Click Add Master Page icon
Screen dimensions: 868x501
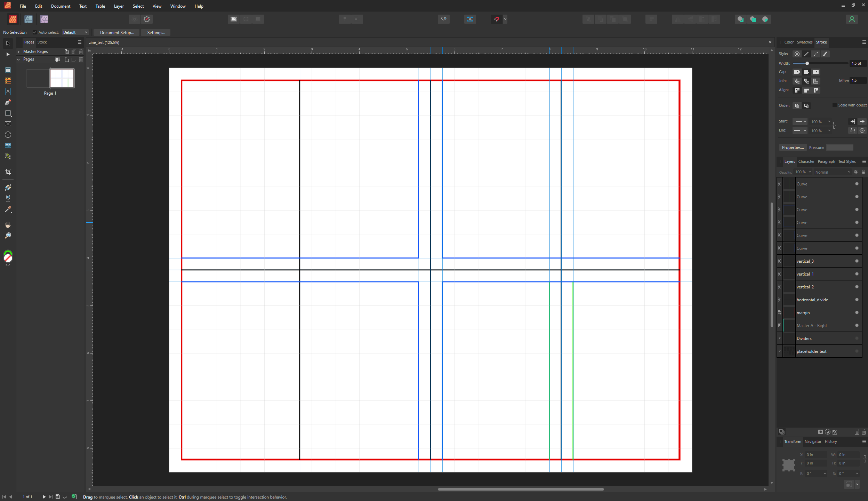pyautogui.click(x=67, y=51)
